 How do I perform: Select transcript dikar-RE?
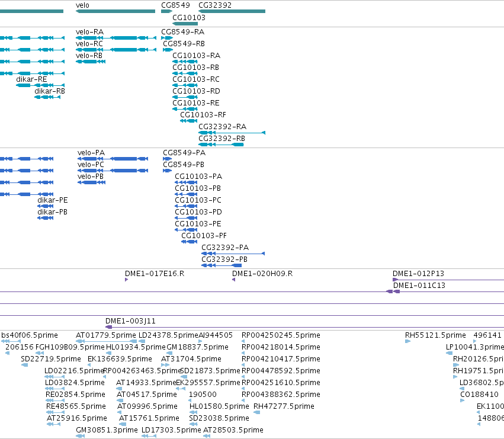[40, 85]
